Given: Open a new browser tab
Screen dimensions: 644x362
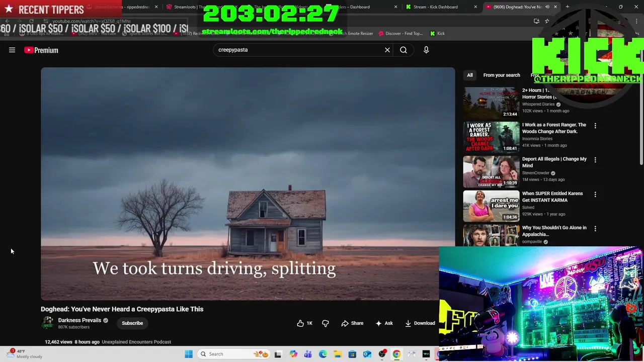Looking at the screenshot, I should [568, 7].
